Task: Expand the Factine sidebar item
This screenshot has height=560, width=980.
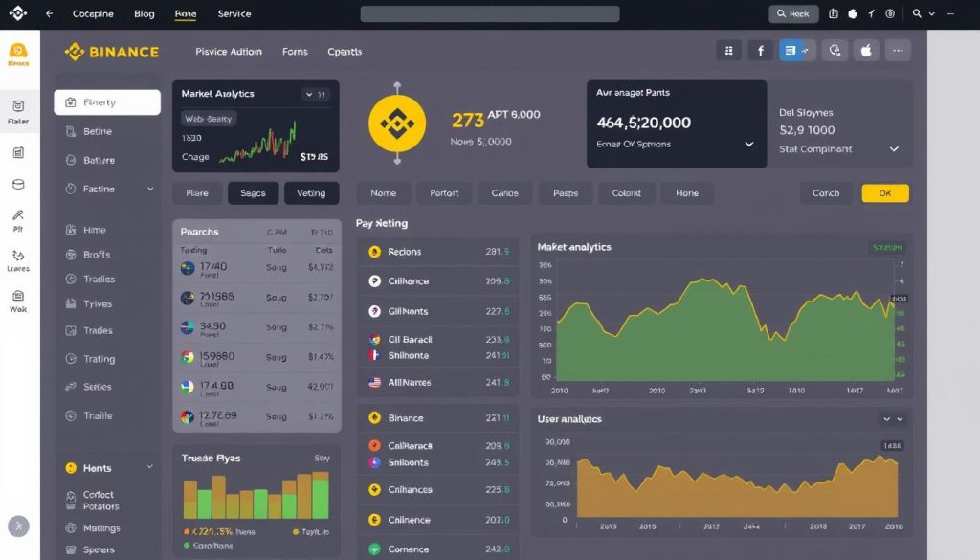Action: click(x=150, y=189)
